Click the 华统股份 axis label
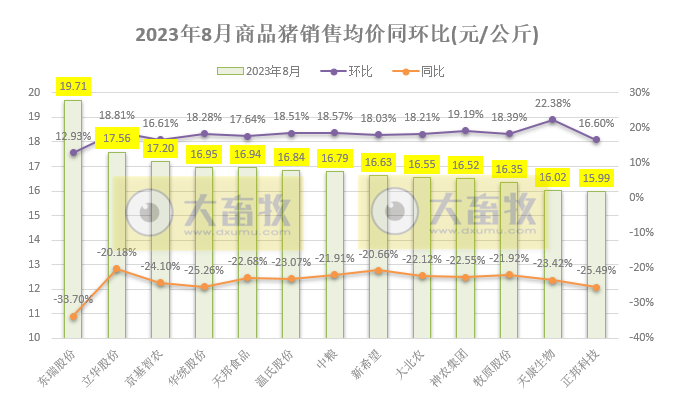Viewport: 684px width, 408px height. click(187, 368)
